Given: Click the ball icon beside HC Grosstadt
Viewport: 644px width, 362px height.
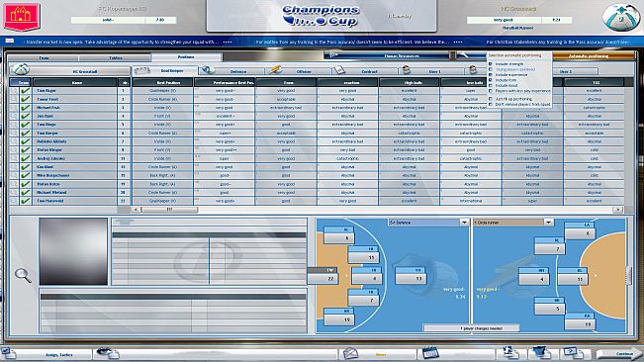Looking at the screenshot, I should [x=20, y=70].
